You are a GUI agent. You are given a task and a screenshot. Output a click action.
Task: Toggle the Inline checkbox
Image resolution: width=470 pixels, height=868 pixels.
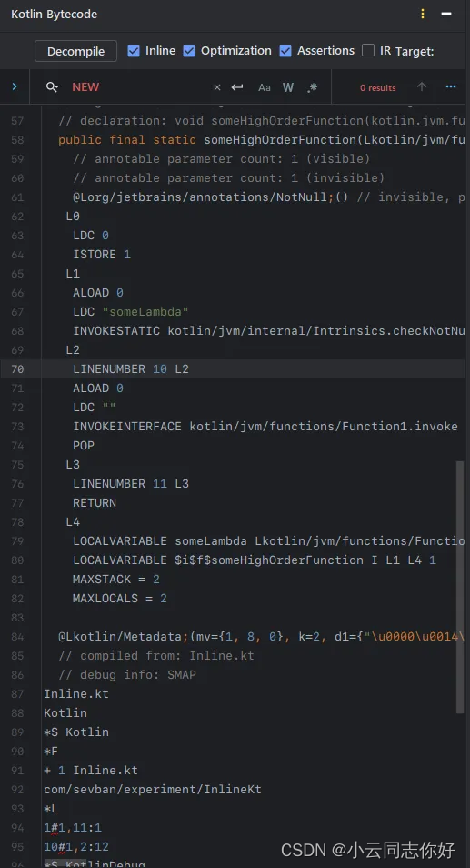point(134,51)
